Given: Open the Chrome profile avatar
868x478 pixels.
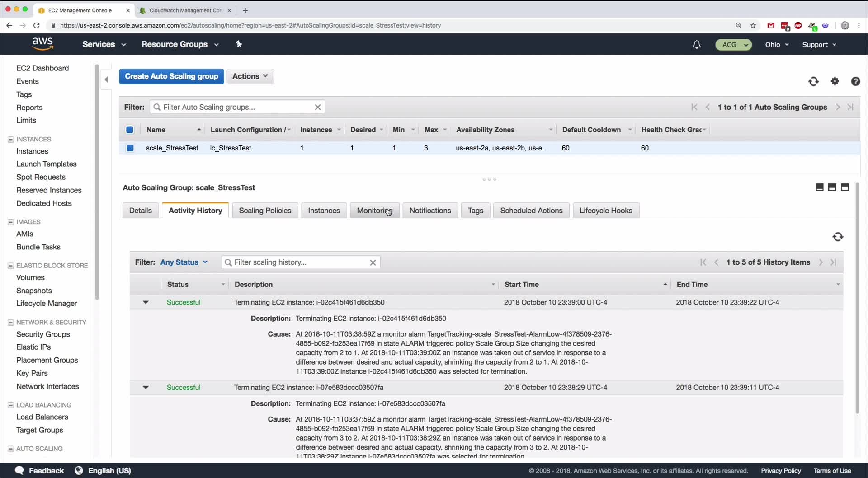Looking at the screenshot, I should pyautogui.click(x=844, y=25).
